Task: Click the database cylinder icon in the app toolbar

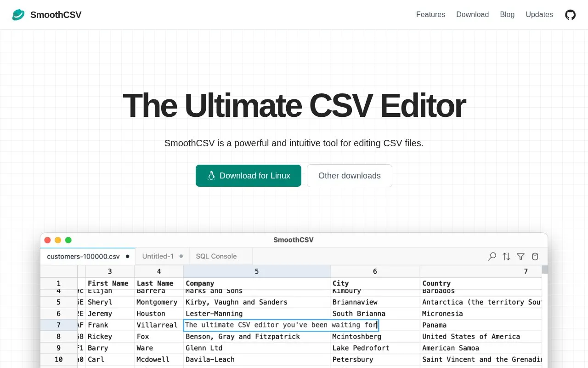Action: tap(535, 256)
